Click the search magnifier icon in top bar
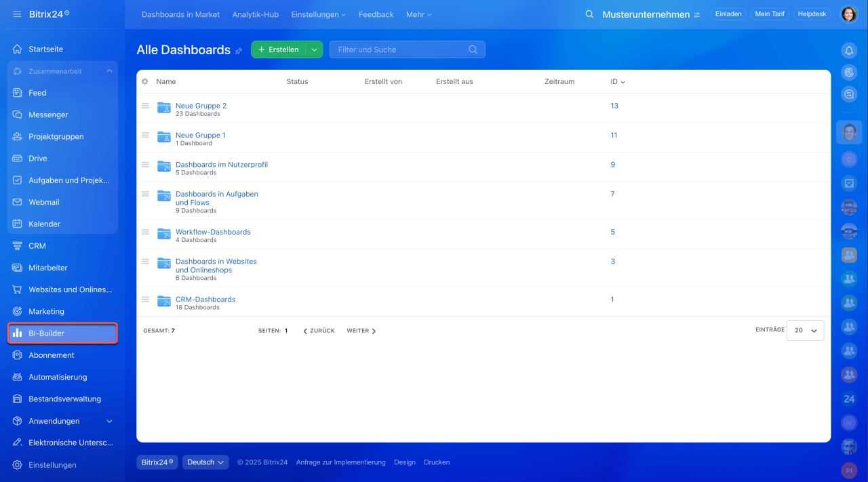 [589, 14]
